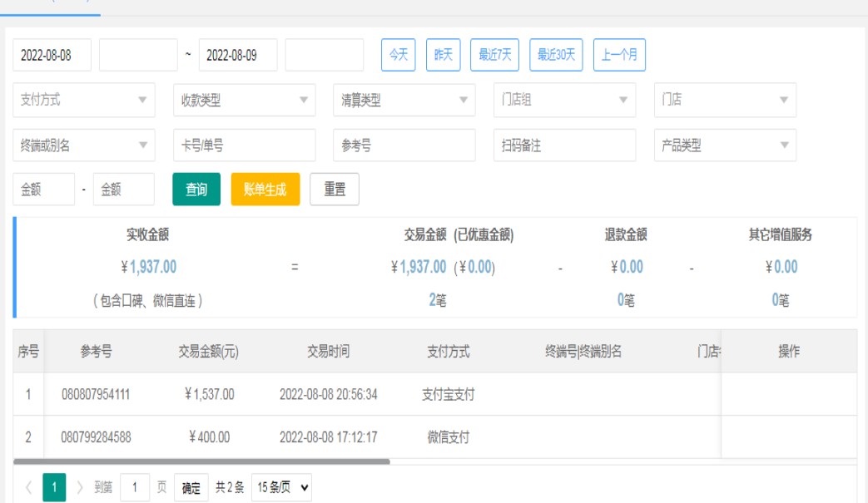Focus the 卡号/单号 input field
The width and height of the screenshot is (868, 503).
click(x=244, y=145)
